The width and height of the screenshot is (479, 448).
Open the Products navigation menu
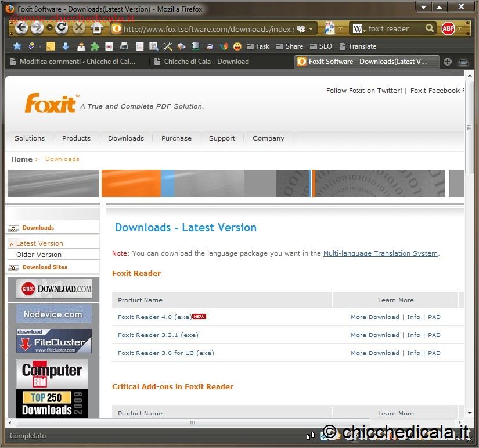coord(76,138)
